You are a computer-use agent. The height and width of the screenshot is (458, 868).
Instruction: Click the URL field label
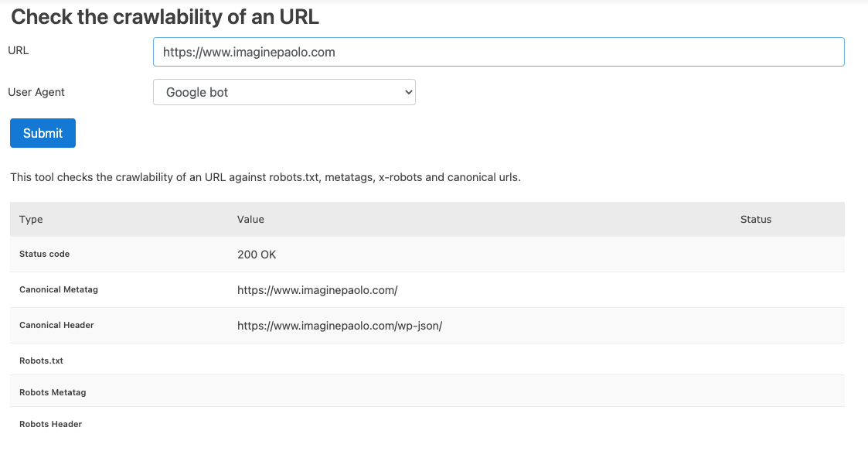[x=19, y=50]
